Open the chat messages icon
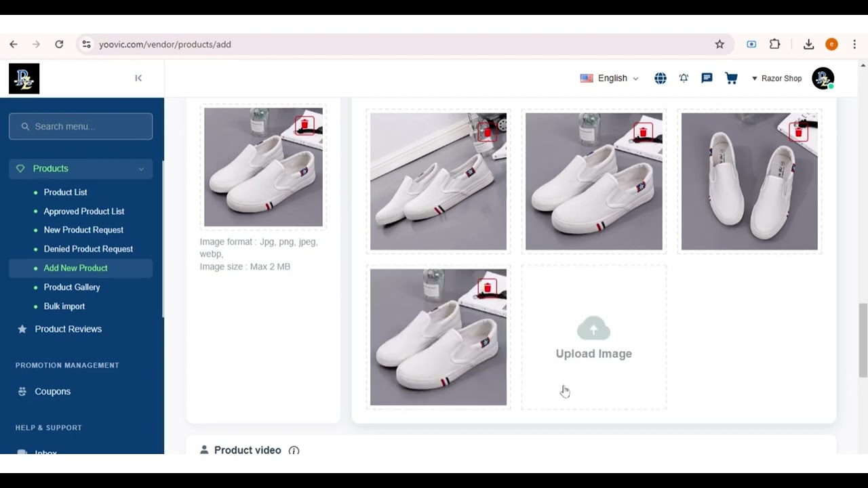868x488 pixels. click(707, 78)
